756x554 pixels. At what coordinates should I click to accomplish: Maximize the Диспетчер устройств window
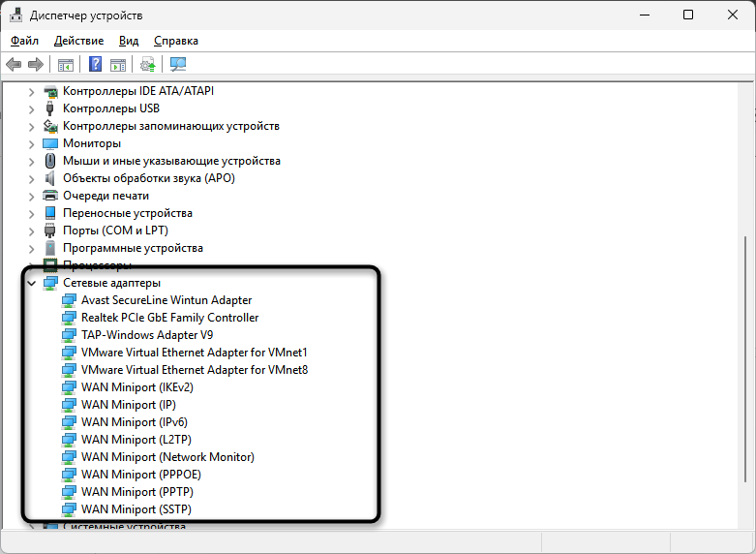click(x=688, y=15)
